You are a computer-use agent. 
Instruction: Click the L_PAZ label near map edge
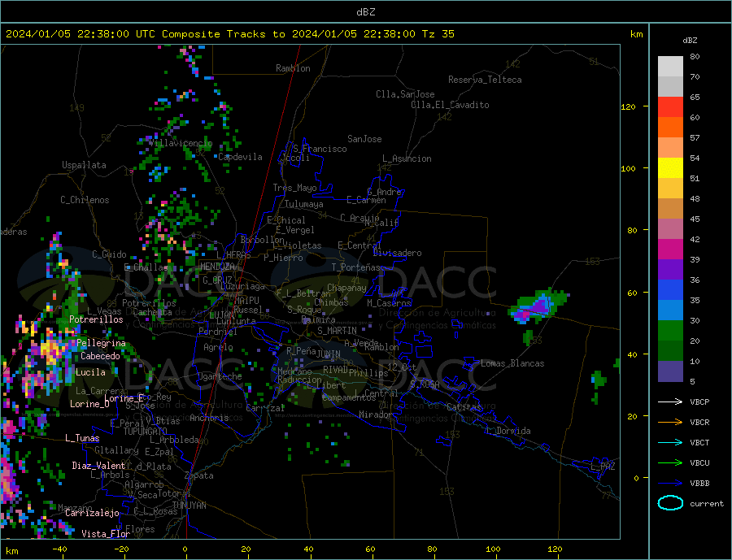(603, 467)
